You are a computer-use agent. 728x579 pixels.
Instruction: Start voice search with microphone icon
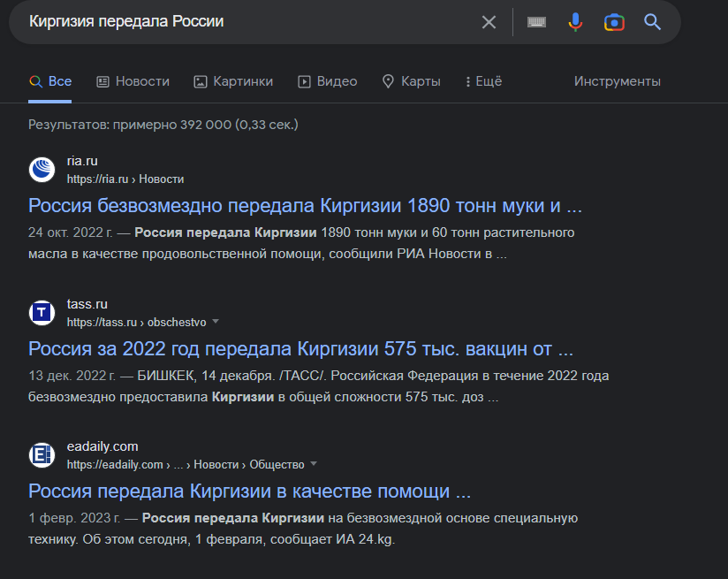click(575, 22)
